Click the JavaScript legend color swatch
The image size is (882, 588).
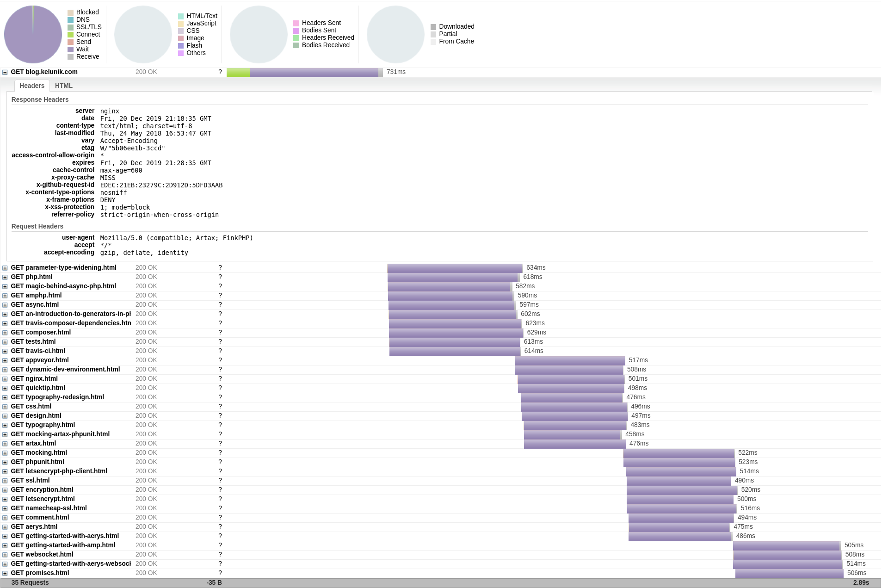[181, 24]
